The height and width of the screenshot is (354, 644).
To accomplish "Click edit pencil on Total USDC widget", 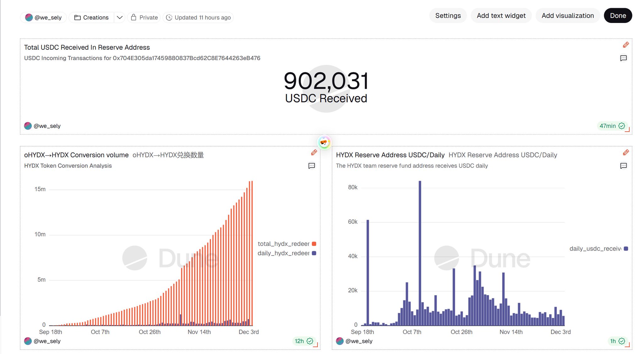I will pos(626,45).
